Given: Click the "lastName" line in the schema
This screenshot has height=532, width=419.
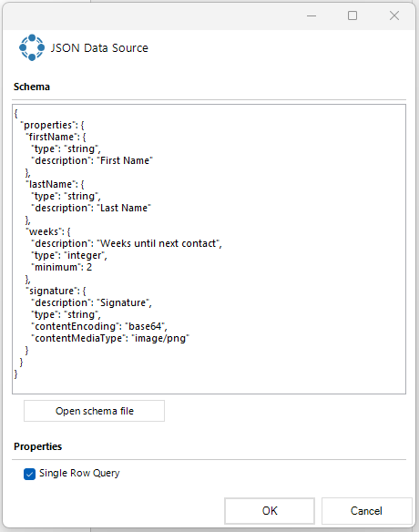Looking at the screenshot, I should pyautogui.click(x=56, y=184).
